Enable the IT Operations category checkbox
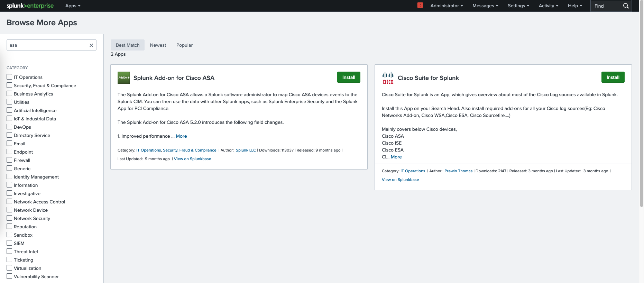The height and width of the screenshot is (283, 644). click(x=9, y=77)
